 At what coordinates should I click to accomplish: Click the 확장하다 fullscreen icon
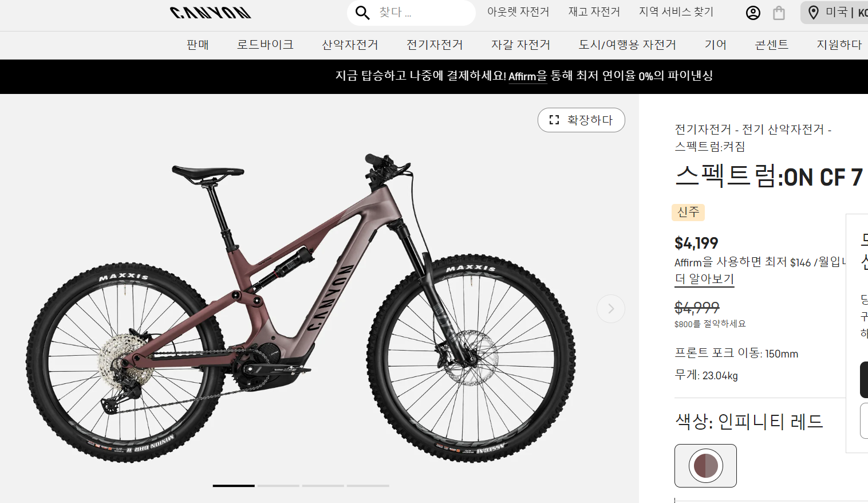tap(554, 120)
